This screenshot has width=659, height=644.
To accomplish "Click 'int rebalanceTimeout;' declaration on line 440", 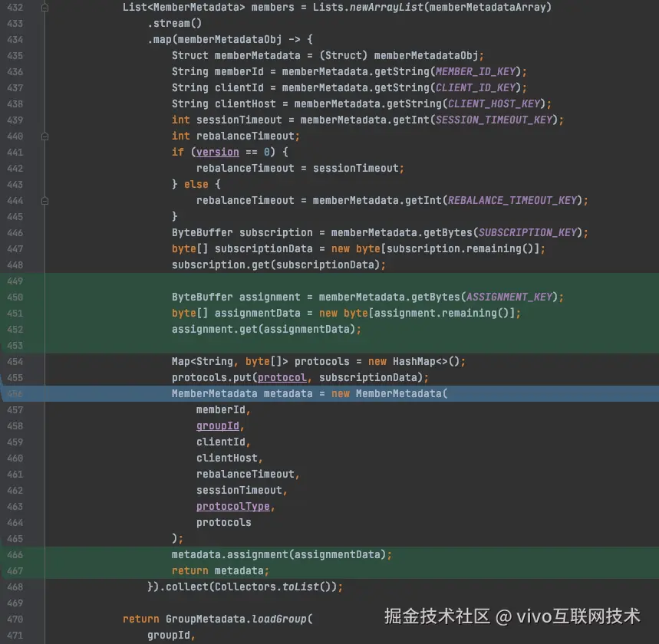I will point(236,136).
